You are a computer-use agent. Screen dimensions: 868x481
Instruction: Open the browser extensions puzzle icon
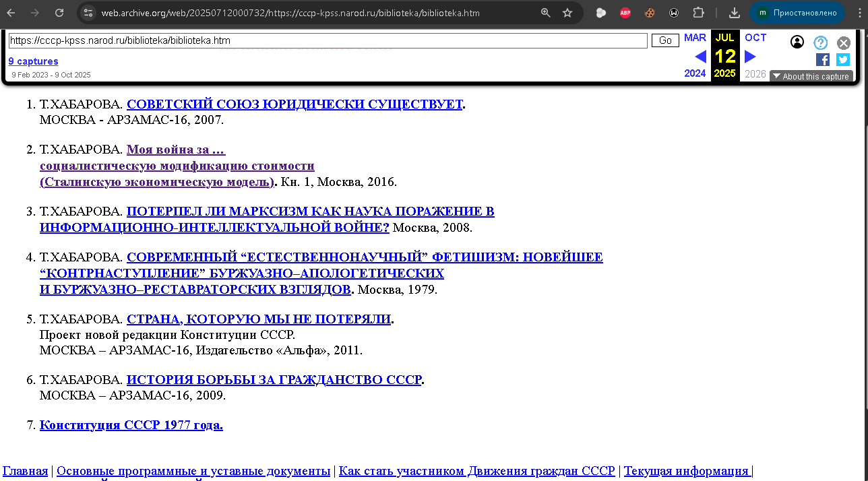[698, 13]
